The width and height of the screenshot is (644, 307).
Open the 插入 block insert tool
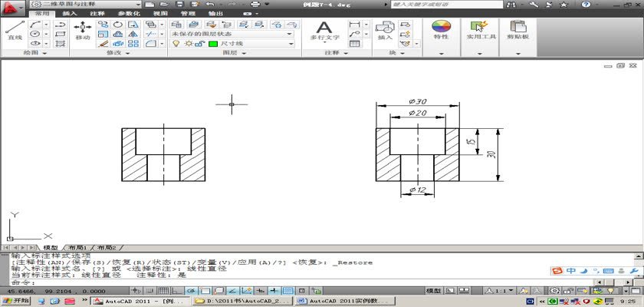[x=384, y=31]
